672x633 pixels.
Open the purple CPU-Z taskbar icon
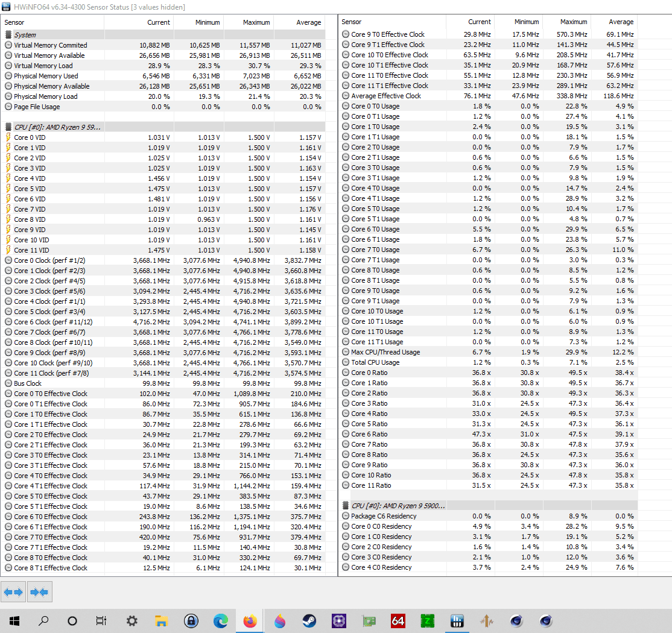coord(338,620)
